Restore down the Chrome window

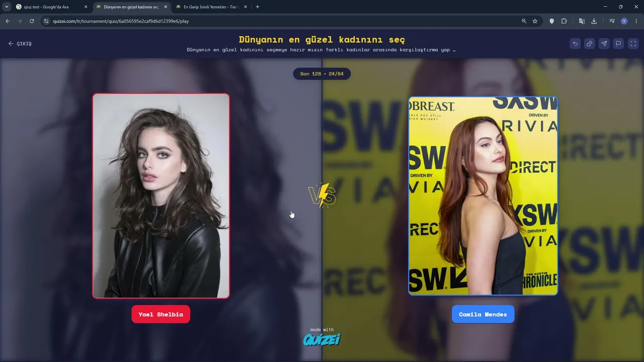(620, 7)
